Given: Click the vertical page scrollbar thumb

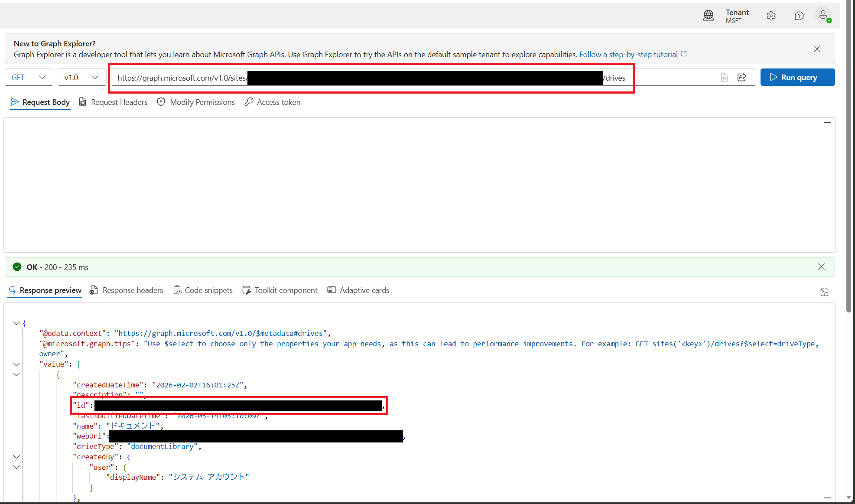Looking at the screenshot, I should (x=849, y=156).
